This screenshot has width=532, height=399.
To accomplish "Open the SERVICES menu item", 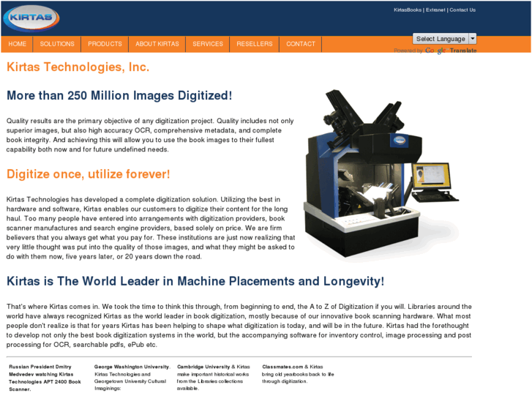I will pyautogui.click(x=208, y=44).
